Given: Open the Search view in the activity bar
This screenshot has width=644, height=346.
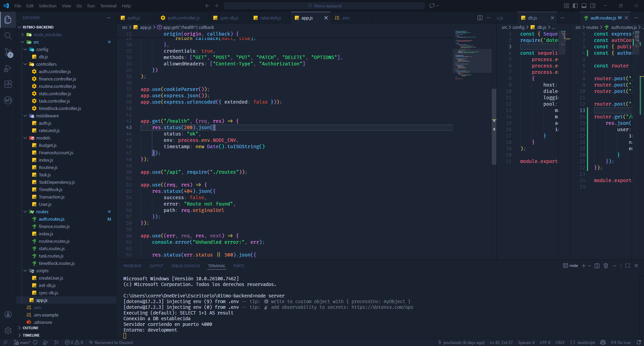Looking at the screenshot, I should [x=8, y=36].
